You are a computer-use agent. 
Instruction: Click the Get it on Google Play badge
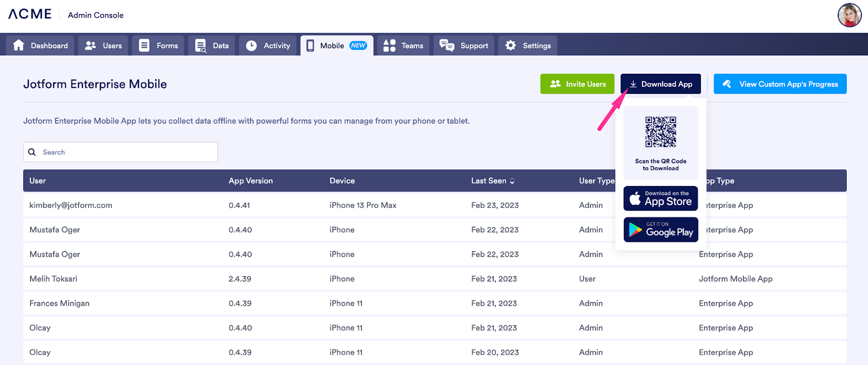[661, 229]
